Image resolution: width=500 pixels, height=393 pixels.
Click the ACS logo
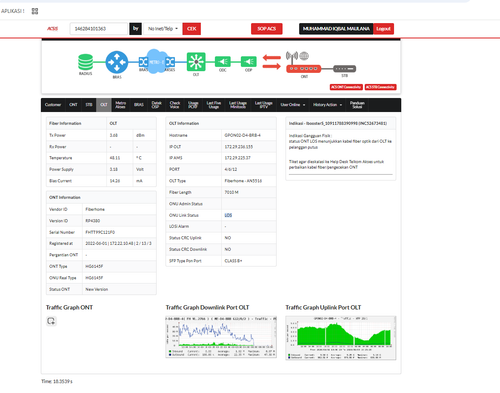click(x=52, y=29)
